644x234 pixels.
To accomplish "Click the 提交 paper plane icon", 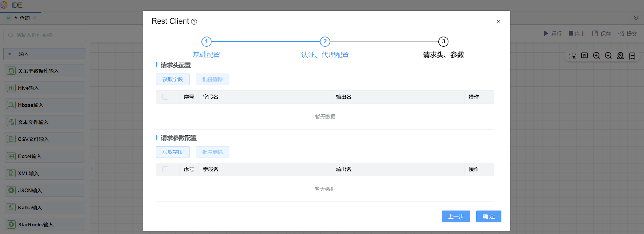I will [621, 33].
